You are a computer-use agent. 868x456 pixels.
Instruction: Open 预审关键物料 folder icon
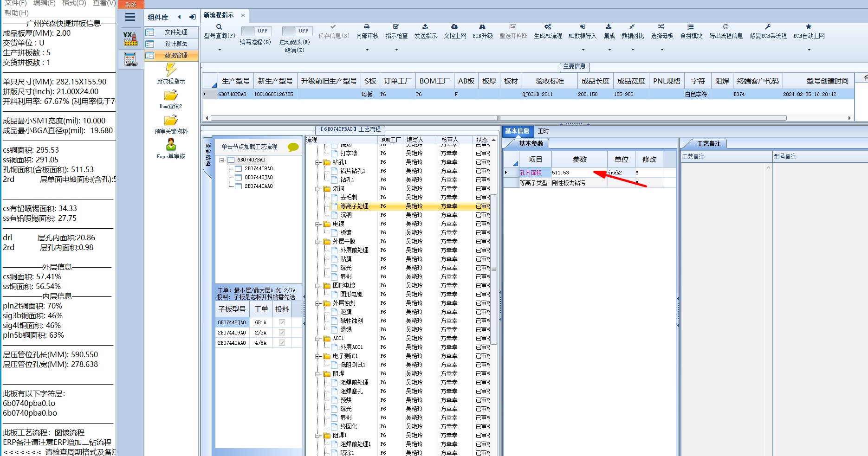click(x=171, y=121)
